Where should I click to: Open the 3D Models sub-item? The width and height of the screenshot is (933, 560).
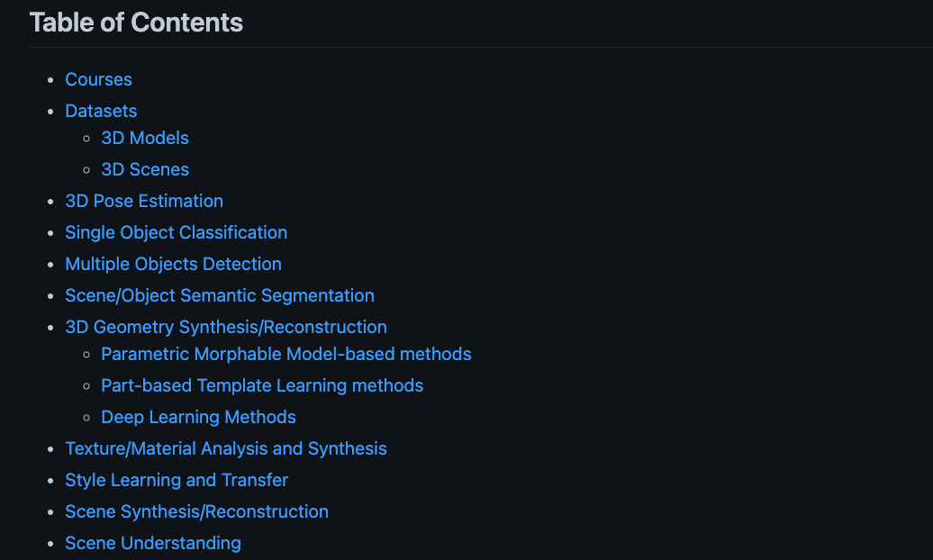pyautogui.click(x=145, y=138)
